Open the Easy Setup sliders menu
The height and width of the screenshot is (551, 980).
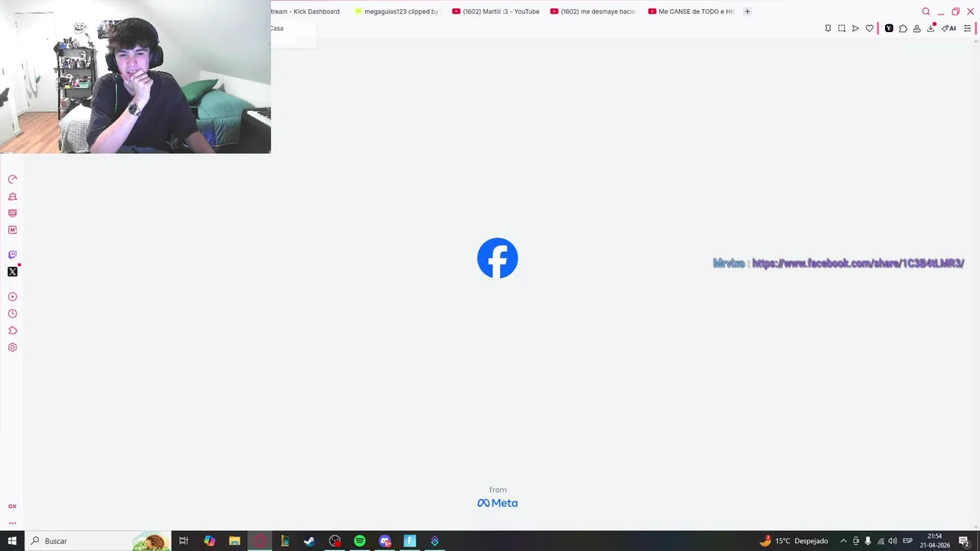967,28
